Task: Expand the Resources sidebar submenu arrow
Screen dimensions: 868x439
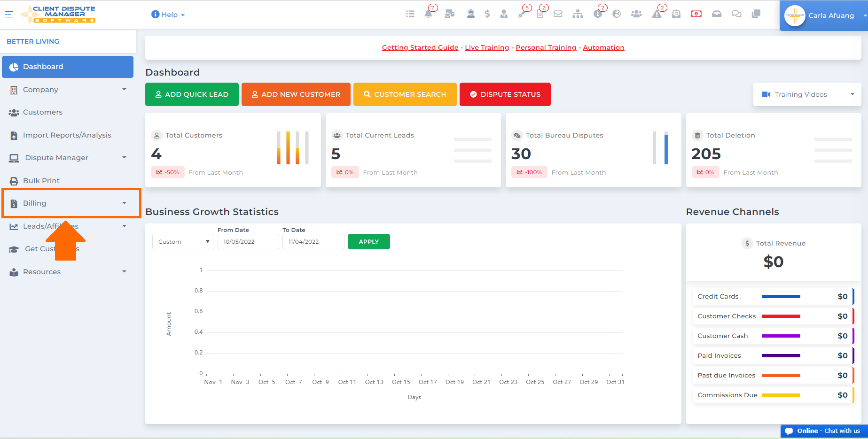Action: pos(124,271)
